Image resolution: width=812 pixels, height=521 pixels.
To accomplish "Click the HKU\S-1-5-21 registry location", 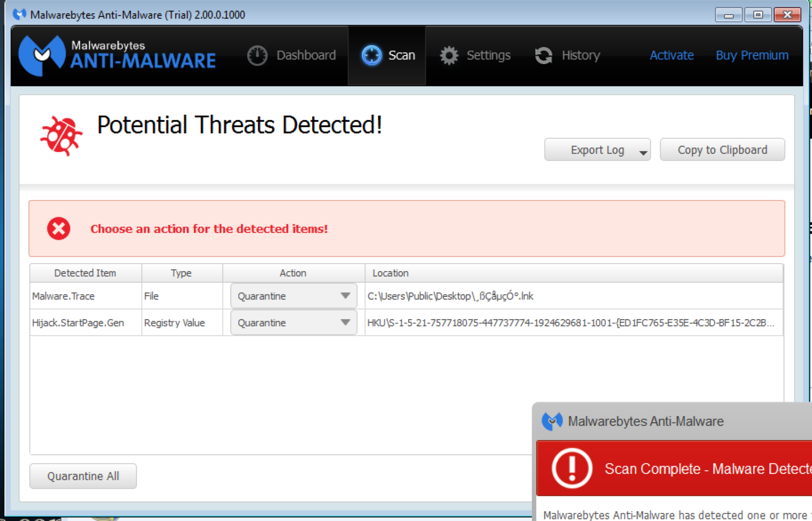I will pyautogui.click(x=571, y=323).
